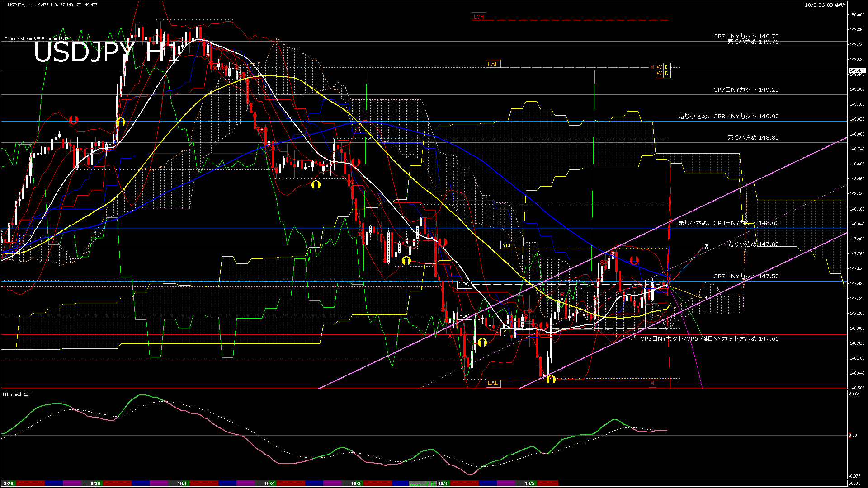Select the yellow YDH level label
This screenshot has width=868, height=488.
pos(508,245)
